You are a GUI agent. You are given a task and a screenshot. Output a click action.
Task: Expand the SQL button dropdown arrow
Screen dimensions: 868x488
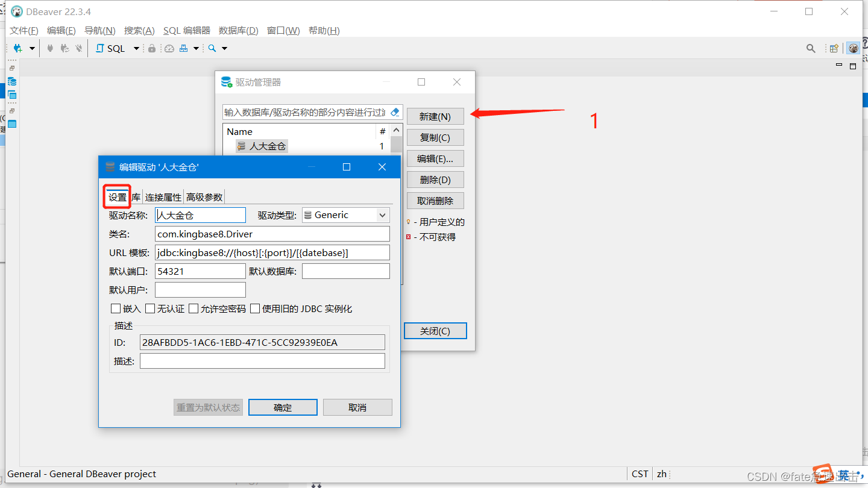[x=136, y=48]
